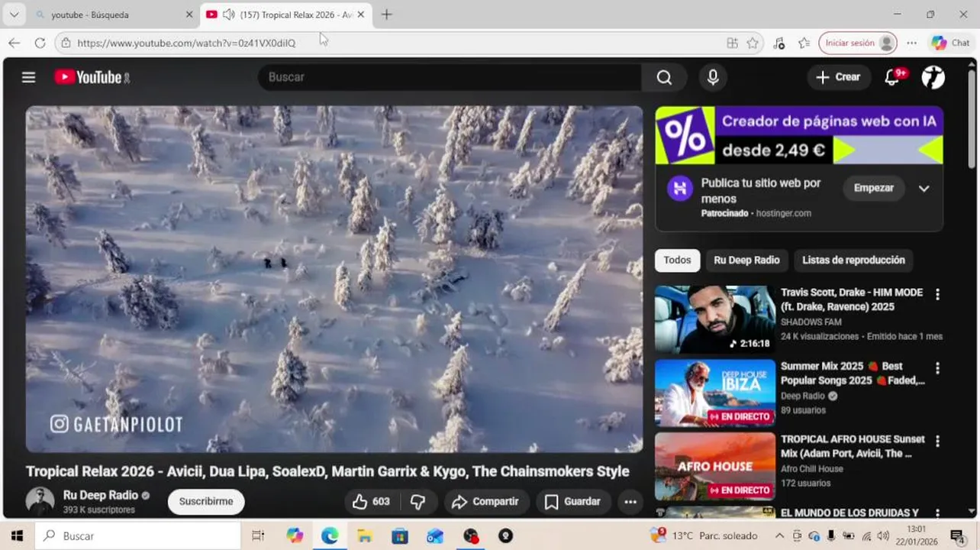Viewport: 980px width, 550px height.
Task: Open the Ru Deep Radio channel name link
Action: [101, 495]
